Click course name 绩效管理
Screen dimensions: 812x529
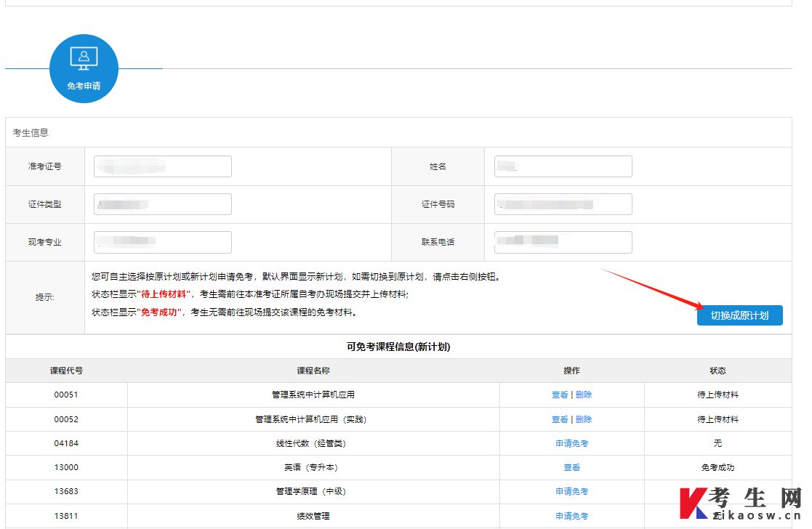pos(313,516)
